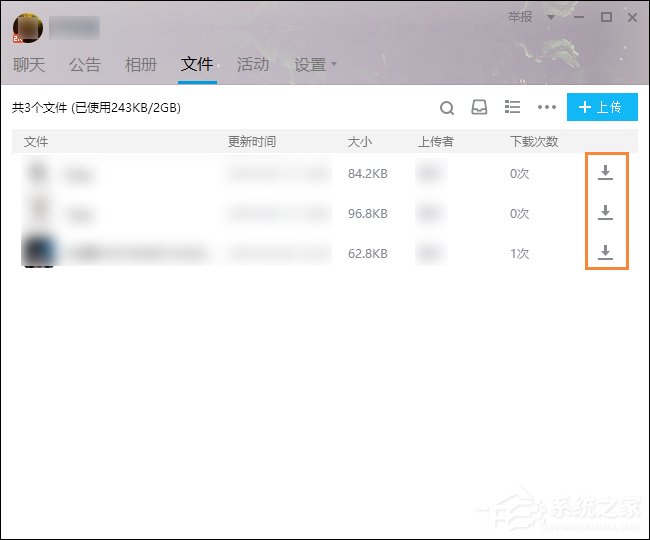Viewport: 650px width, 540px height.
Task: Switch to the 聊天 tab
Action: pyautogui.click(x=28, y=65)
